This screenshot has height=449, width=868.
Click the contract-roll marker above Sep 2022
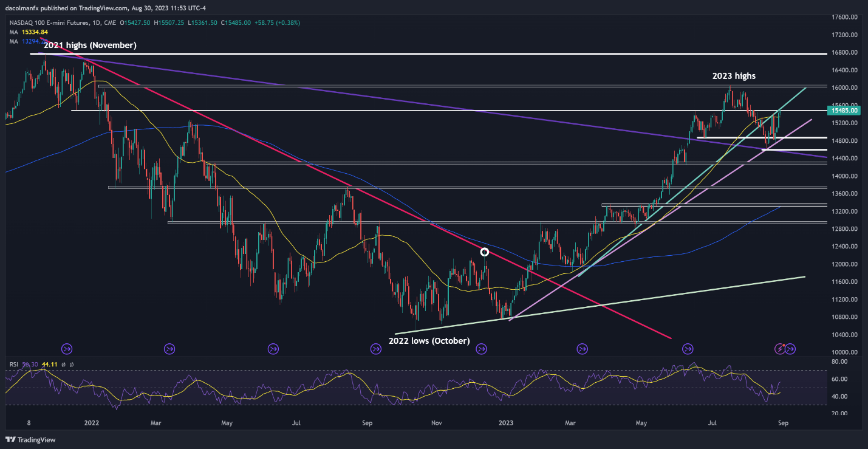pyautogui.click(x=377, y=349)
